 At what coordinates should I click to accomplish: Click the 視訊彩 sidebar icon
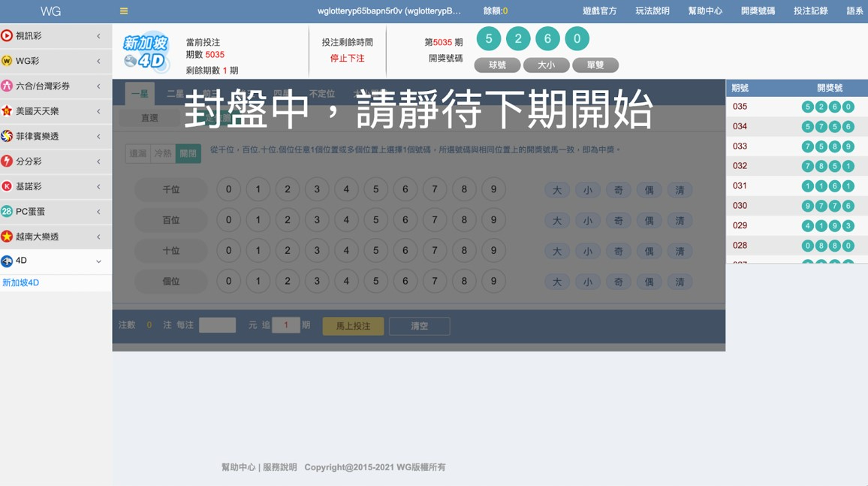(x=7, y=36)
